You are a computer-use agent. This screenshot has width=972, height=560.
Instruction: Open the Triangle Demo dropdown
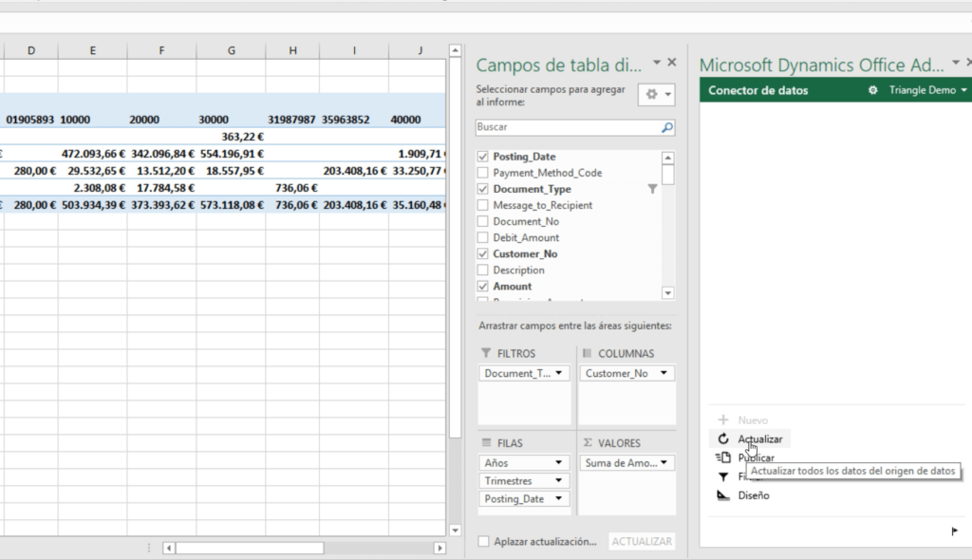point(963,90)
